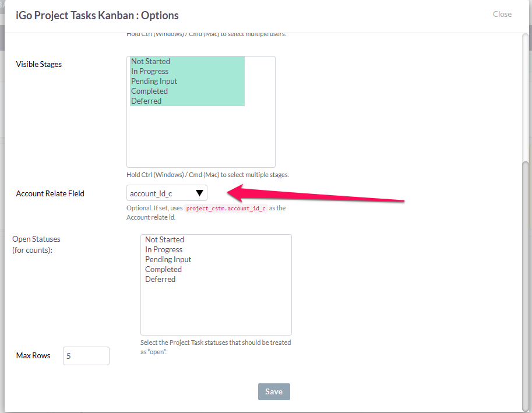Select Deferred in Visible Stages list

click(x=187, y=101)
